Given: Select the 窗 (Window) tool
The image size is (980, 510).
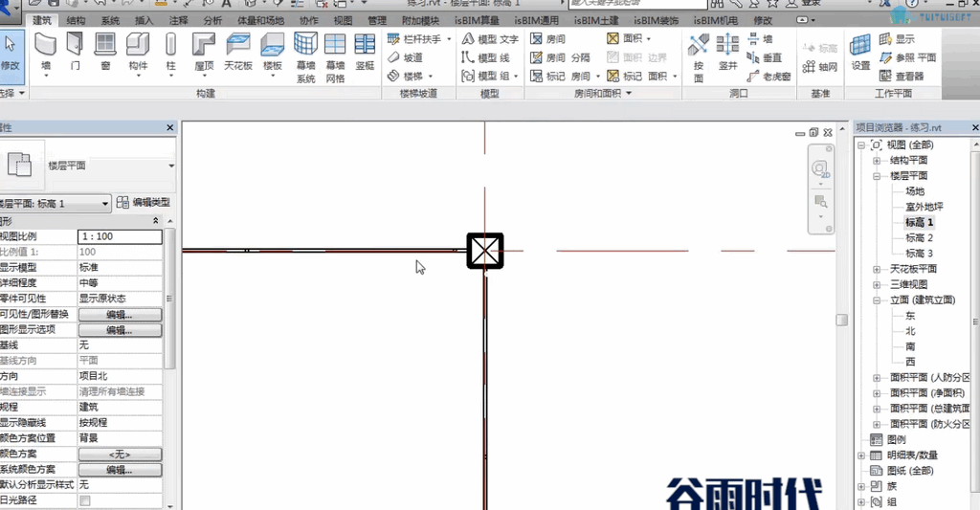Looking at the screenshot, I should tap(105, 54).
